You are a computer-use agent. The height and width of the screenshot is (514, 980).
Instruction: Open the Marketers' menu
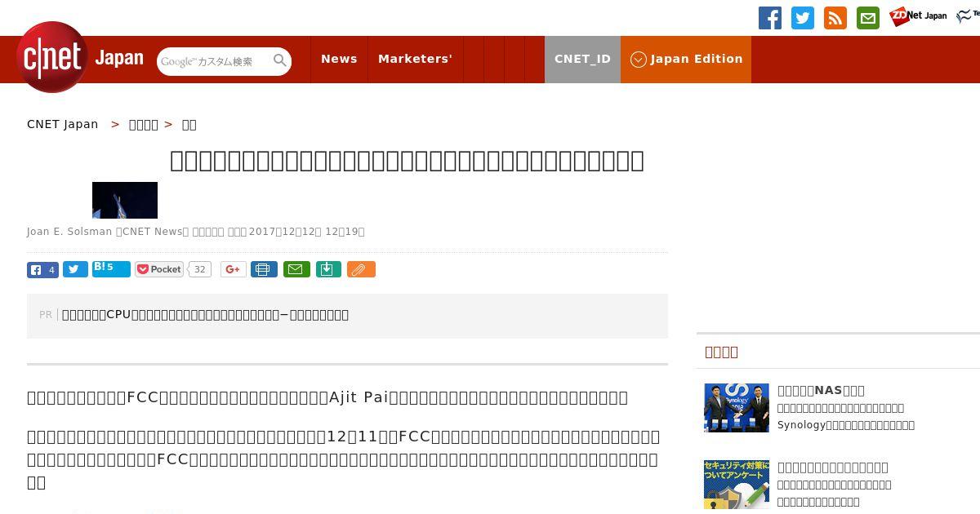pos(415,59)
